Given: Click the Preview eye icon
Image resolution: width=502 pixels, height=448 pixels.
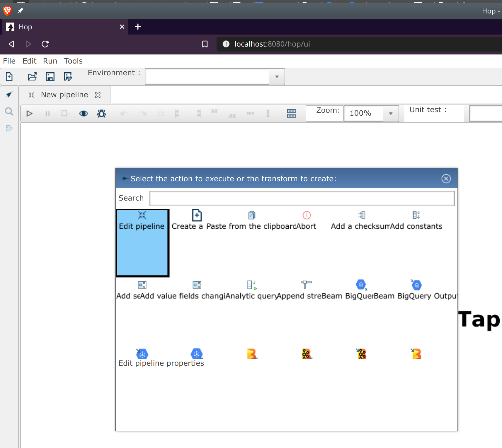Looking at the screenshot, I should click(84, 114).
